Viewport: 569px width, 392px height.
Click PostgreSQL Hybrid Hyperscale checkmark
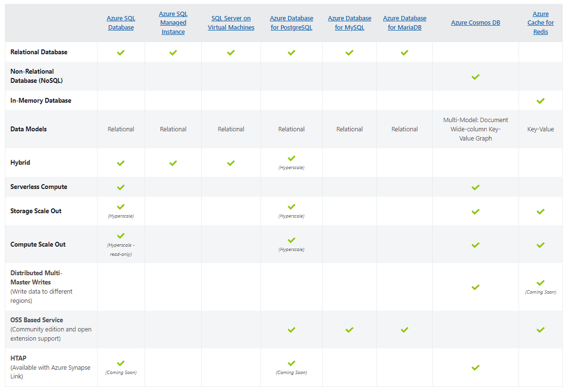point(292,158)
